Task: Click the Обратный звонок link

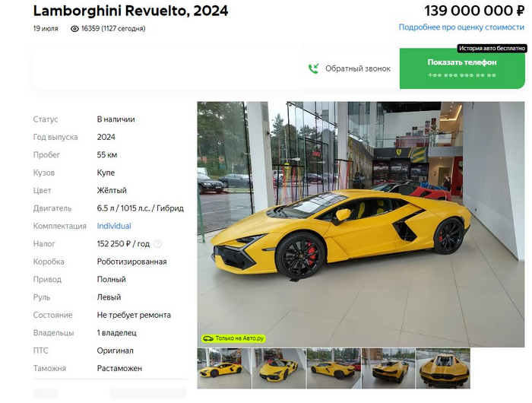Action: [x=358, y=68]
